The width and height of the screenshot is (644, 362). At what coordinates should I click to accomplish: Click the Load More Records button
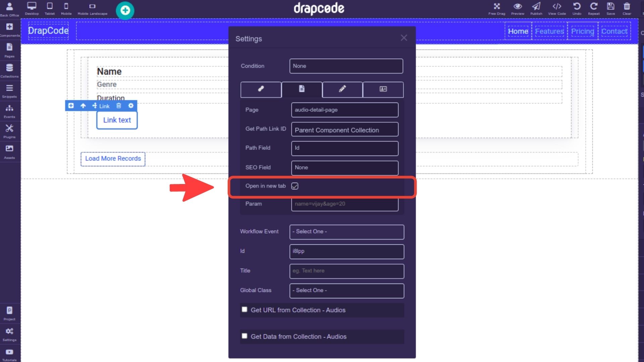[112, 158]
